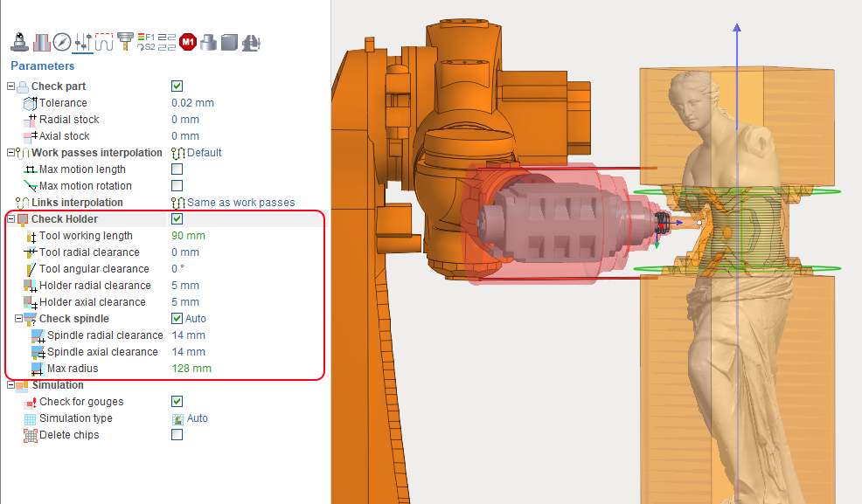Screen dimensions: 862x504
Task: Open the Fixtures vise tab icon
Action: click(251, 42)
